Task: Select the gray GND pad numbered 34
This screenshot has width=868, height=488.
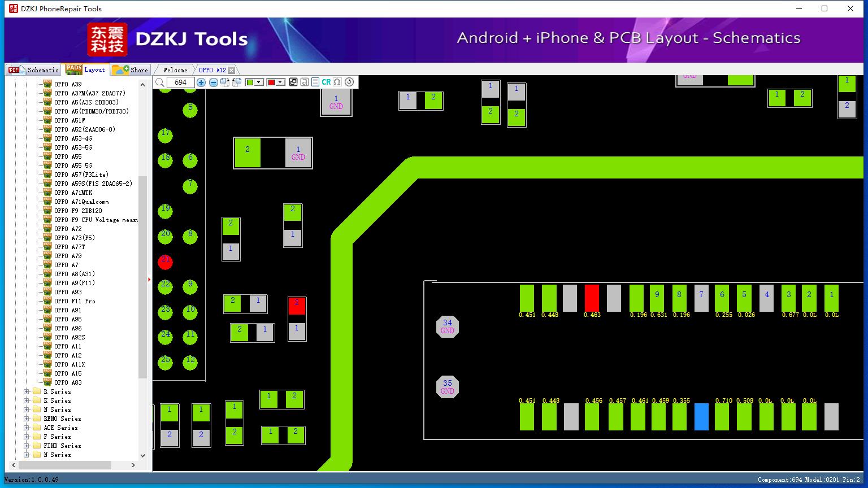Action: tap(448, 326)
